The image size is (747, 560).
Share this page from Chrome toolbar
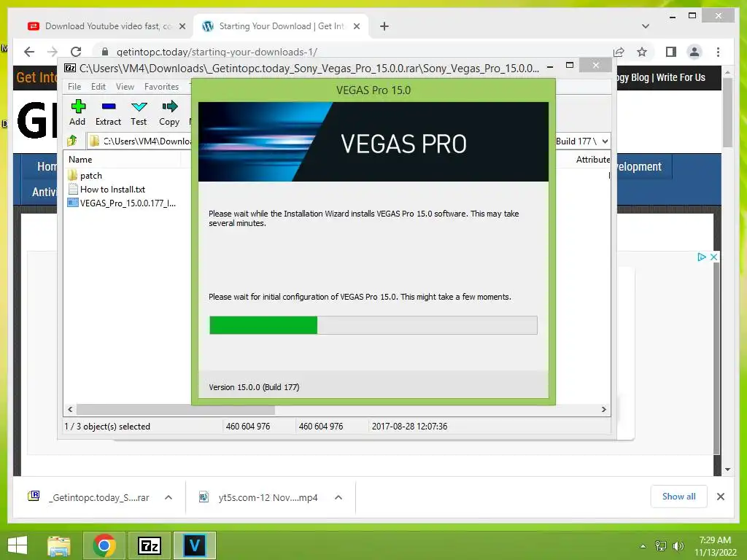pyautogui.click(x=619, y=52)
